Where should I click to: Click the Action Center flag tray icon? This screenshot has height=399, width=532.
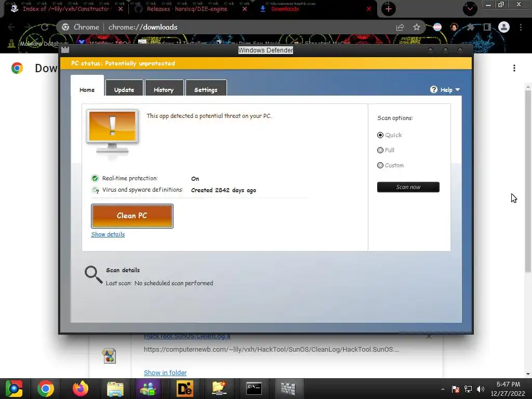coord(456,389)
